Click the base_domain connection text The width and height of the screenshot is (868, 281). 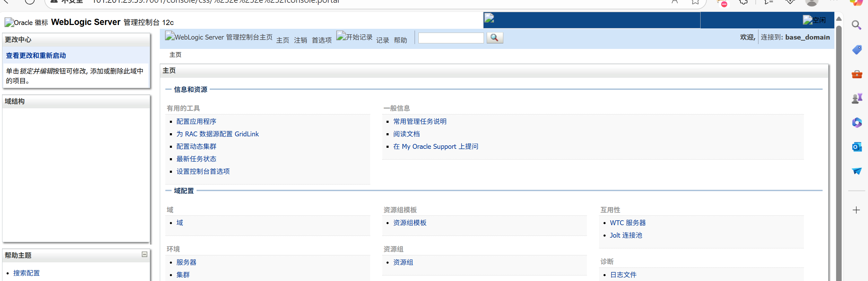(807, 37)
